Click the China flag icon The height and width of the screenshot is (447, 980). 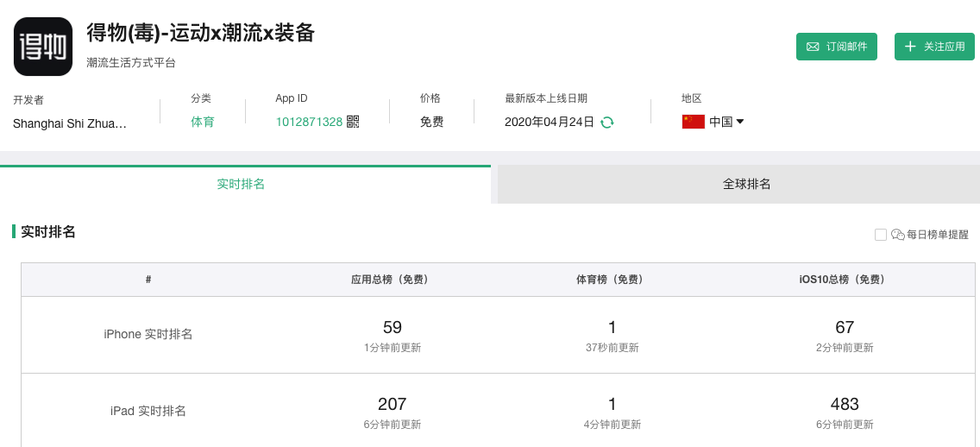point(693,122)
